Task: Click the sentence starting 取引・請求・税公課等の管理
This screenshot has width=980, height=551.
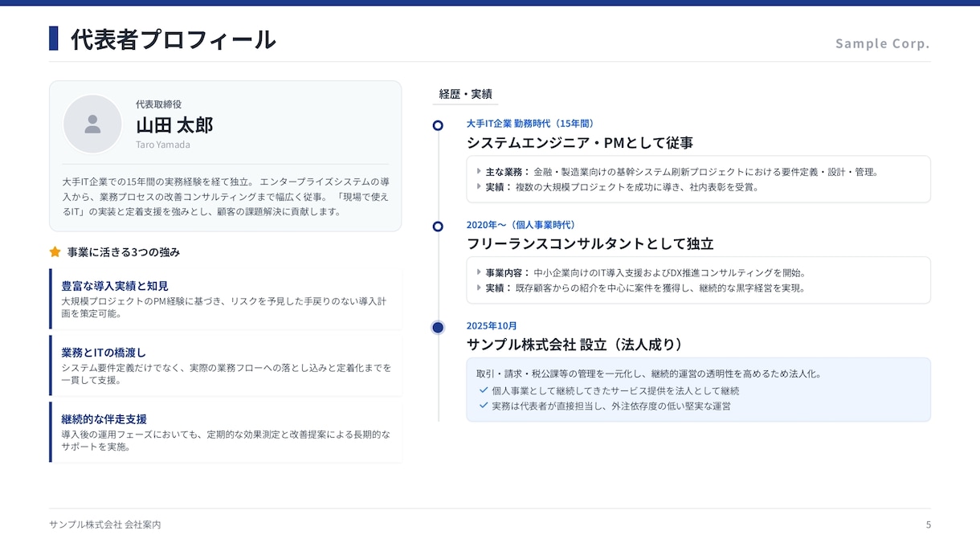Action: (x=649, y=374)
